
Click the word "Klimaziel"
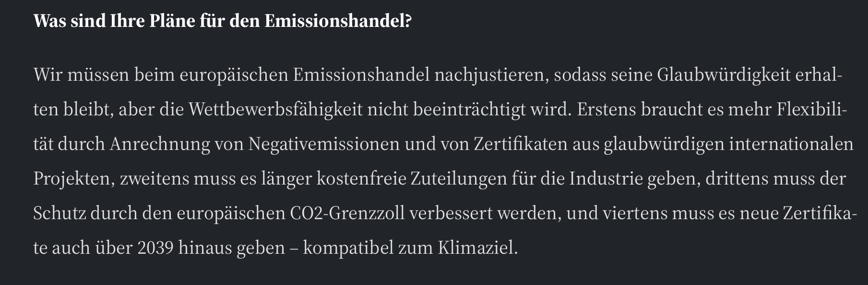pos(477,248)
